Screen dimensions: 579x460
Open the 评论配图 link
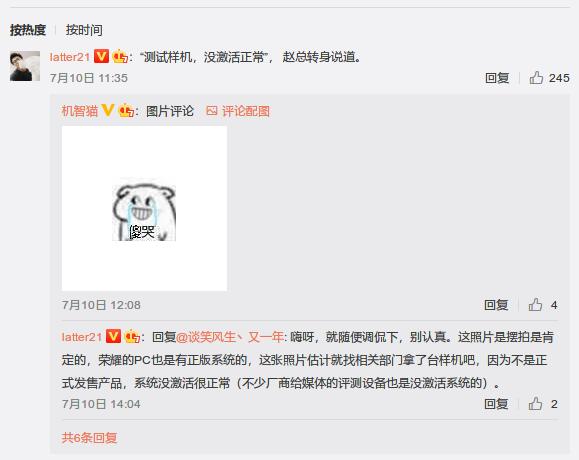[246, 111]
